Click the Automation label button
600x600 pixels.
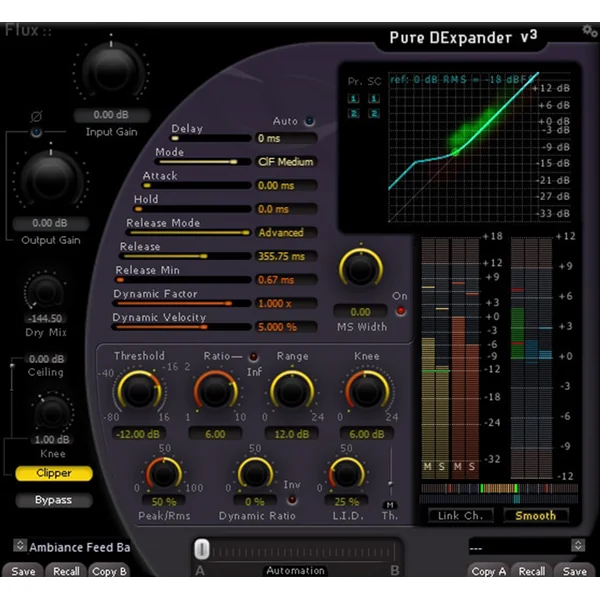(x=295, y=571)
